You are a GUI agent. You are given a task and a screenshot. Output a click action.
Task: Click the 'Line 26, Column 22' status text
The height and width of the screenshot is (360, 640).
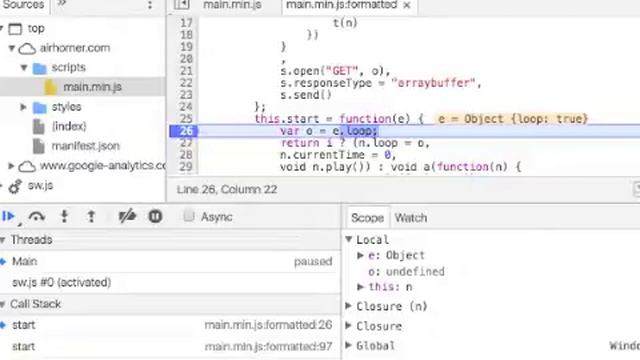pyautogui.click(x=227, y=189)
